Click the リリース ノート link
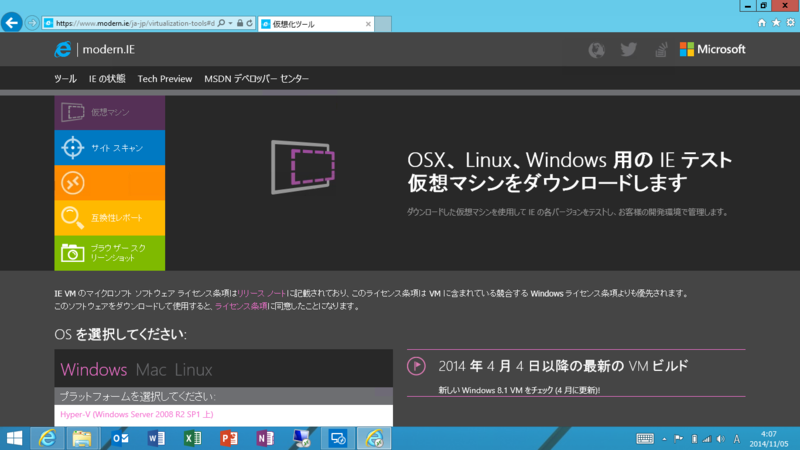 coord(262,293)
